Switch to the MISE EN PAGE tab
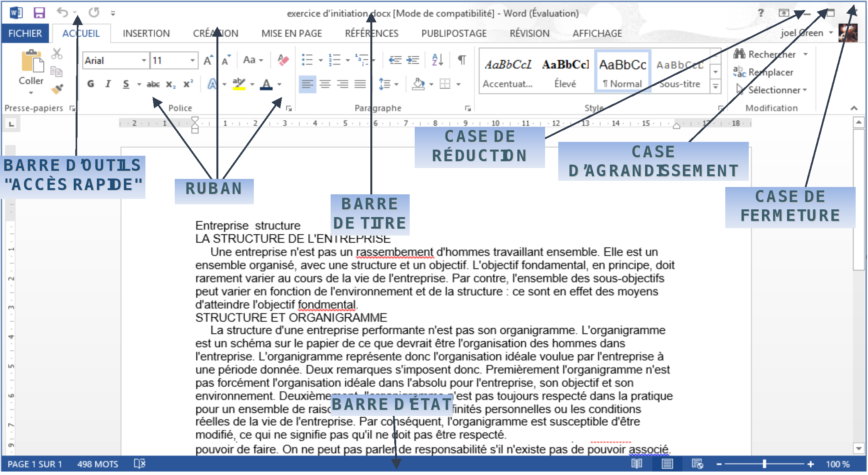 point(291,34)
